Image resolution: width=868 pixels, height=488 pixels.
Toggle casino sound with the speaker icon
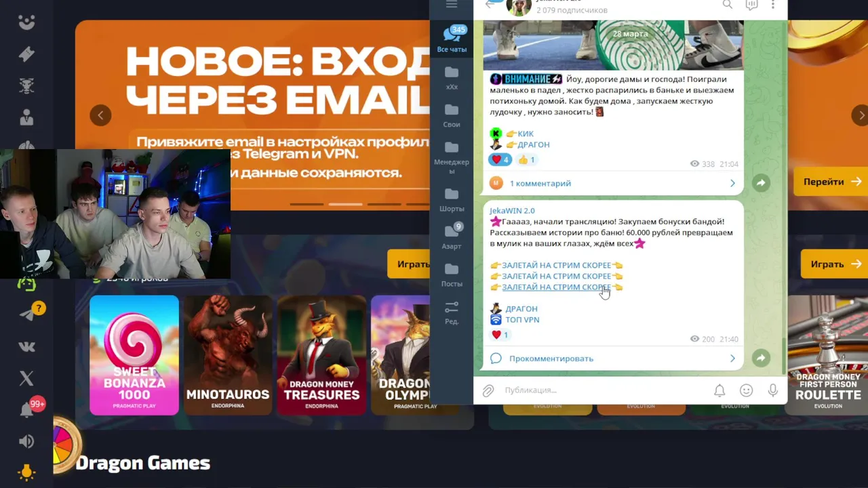(x=26, y=441)
